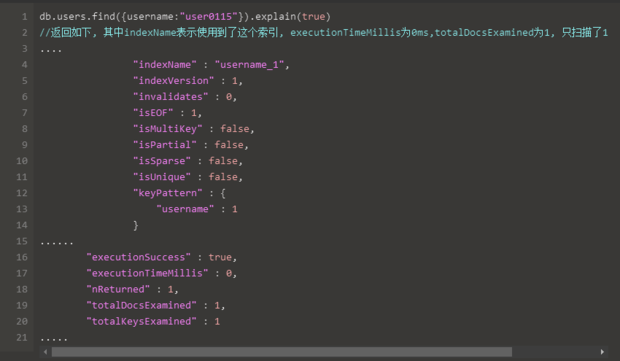
Task: Click the "executionSuccess" key
Action: (138, 257)
